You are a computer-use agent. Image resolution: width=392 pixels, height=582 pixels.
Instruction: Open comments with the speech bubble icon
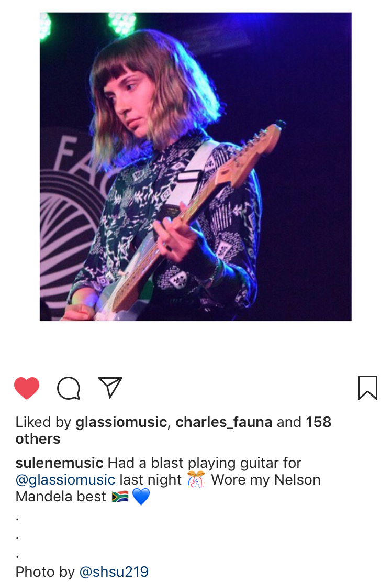(69, 388)
